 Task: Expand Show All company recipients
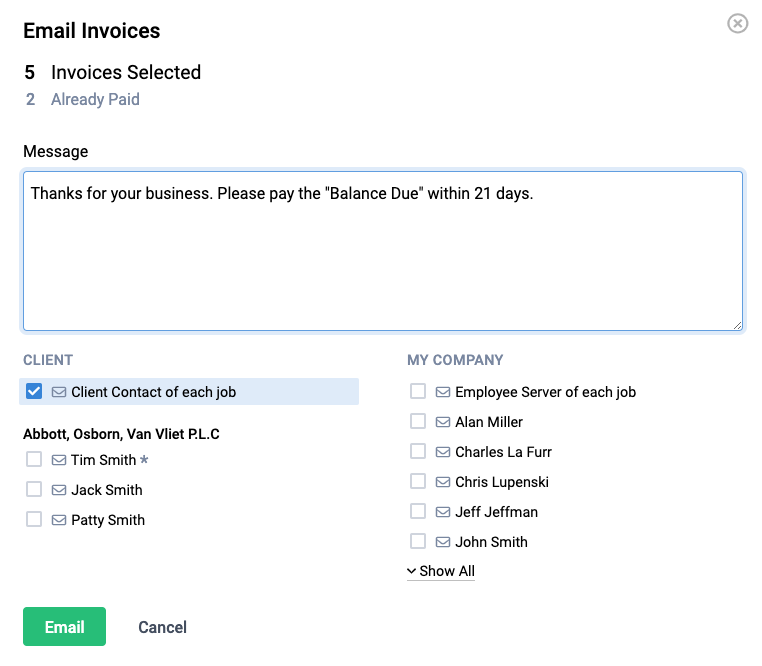(x=441, y=571)
